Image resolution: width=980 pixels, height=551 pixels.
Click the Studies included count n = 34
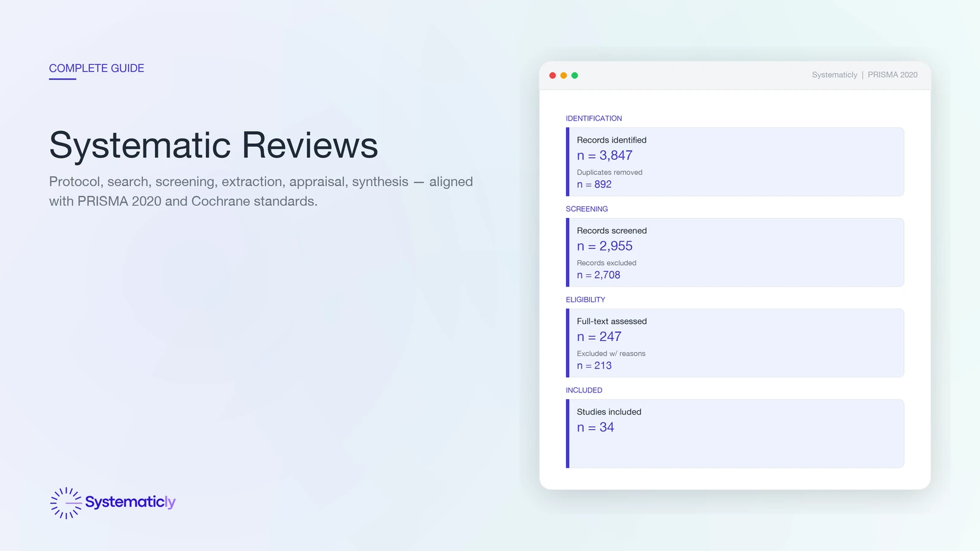pos(595,427)
